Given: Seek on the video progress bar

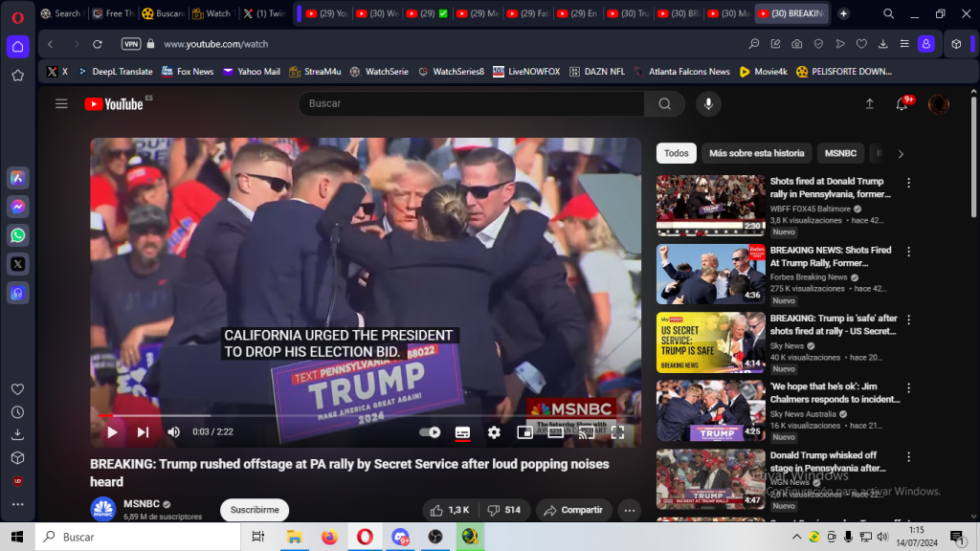Looking at the screenshot, I should (x=366, y=415).
